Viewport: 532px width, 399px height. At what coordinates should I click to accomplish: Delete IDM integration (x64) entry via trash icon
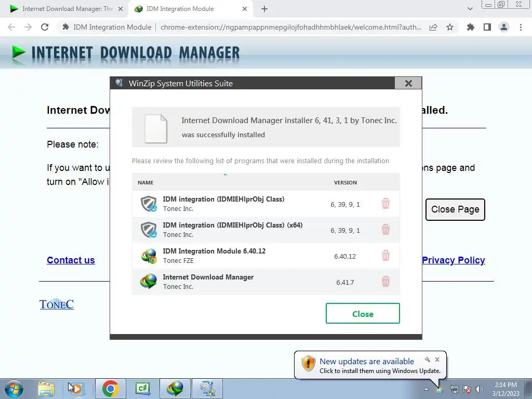(x=385, y=230)
